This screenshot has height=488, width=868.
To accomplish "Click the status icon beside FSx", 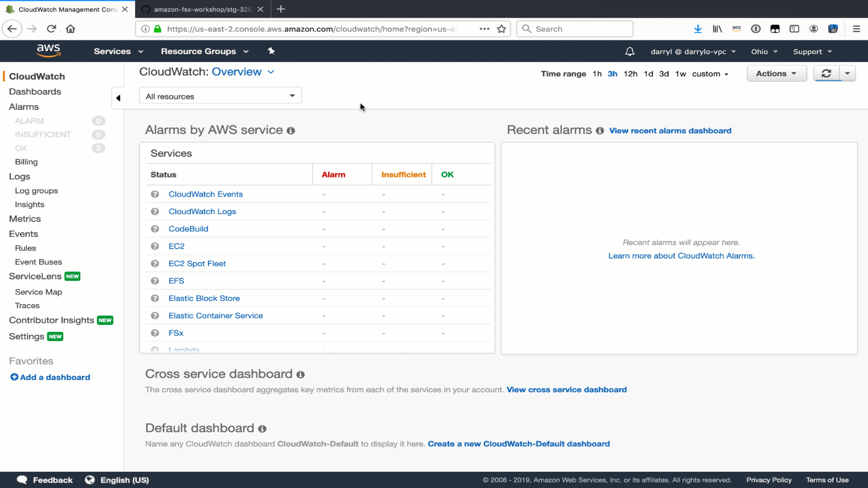I will pos(155,333).
